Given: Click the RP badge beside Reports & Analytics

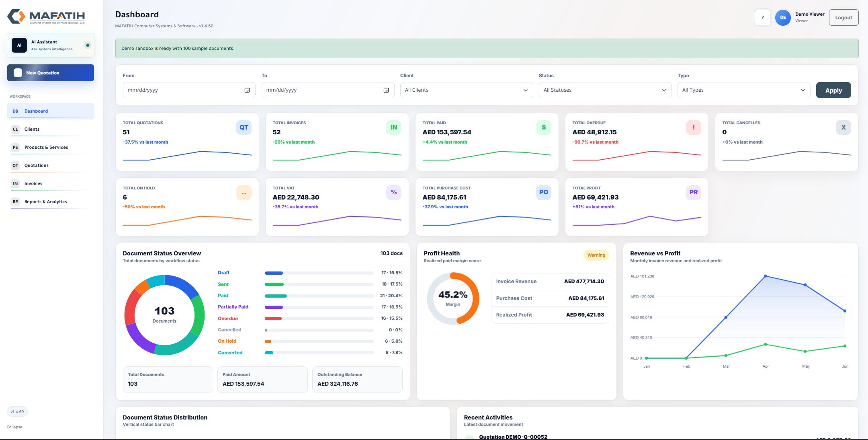Looking at the screenshot, I should [x=15, y=201].
